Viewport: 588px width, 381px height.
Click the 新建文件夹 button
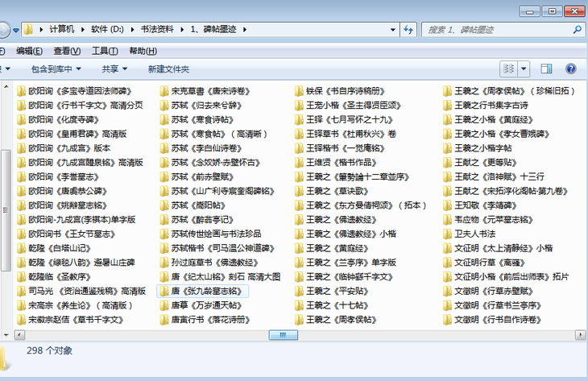tap(168, 69)
